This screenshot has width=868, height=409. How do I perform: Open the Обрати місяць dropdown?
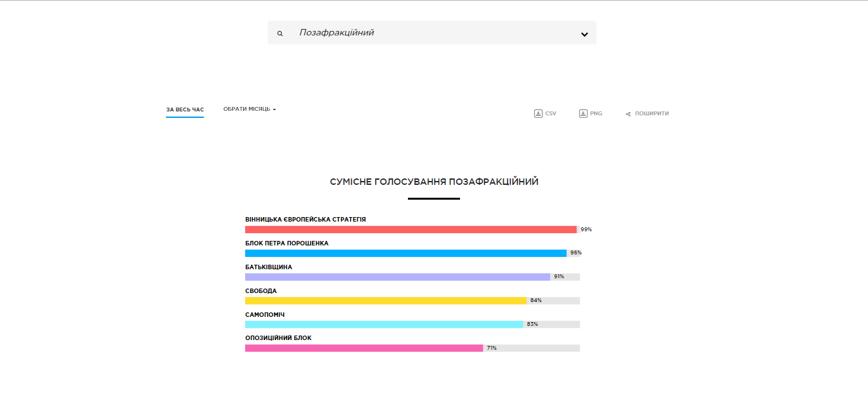(x=250, y=109)
